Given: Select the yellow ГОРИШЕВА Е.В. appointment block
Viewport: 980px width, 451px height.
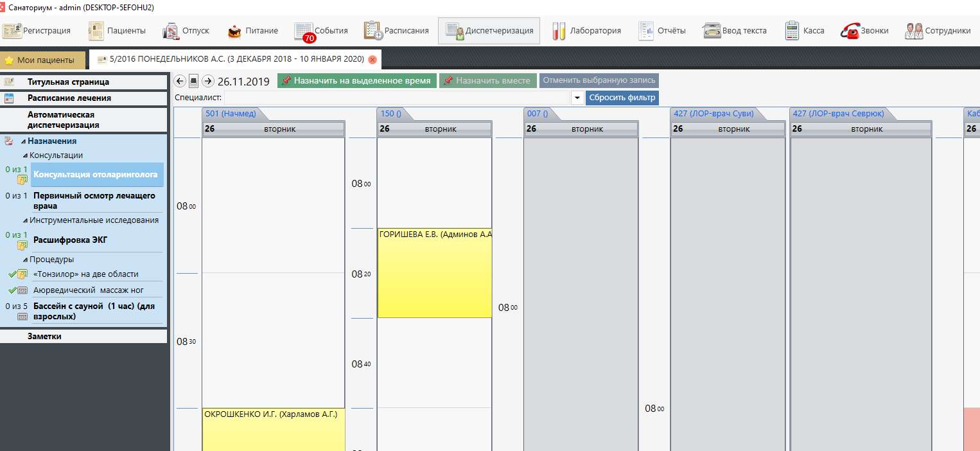Looking at the screenshot, I should coord(434,273).
